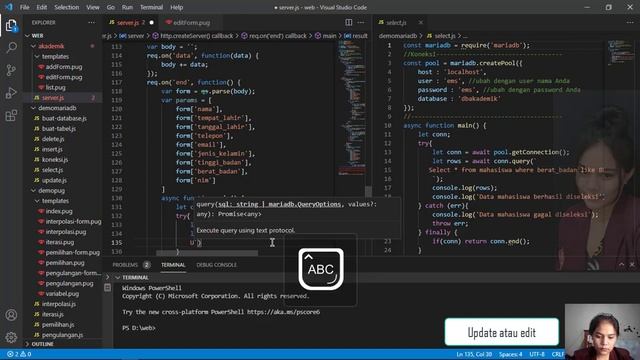Screen dimensions: 640x360
Task: Open more actions for select.js editor group
Action: (x=630, y=22)
